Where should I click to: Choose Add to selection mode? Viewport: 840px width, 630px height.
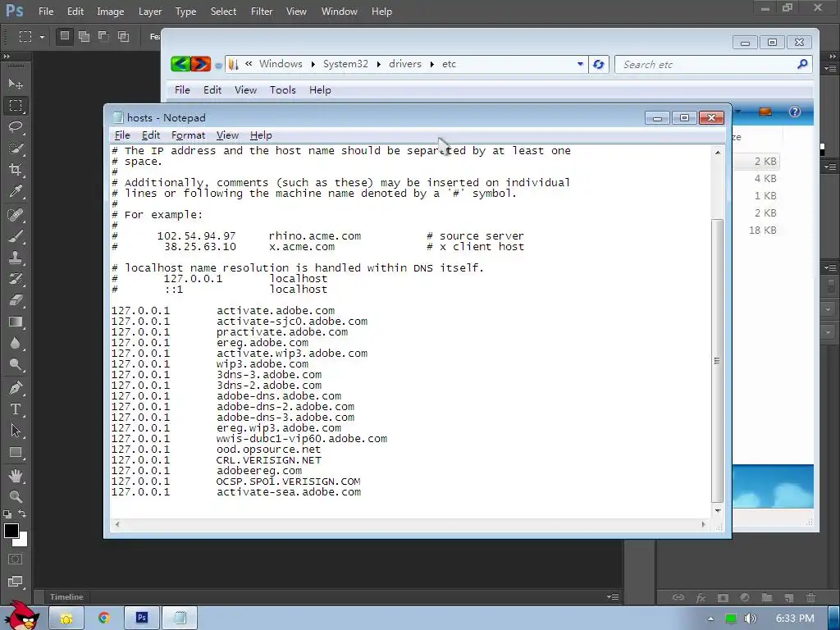84,36
